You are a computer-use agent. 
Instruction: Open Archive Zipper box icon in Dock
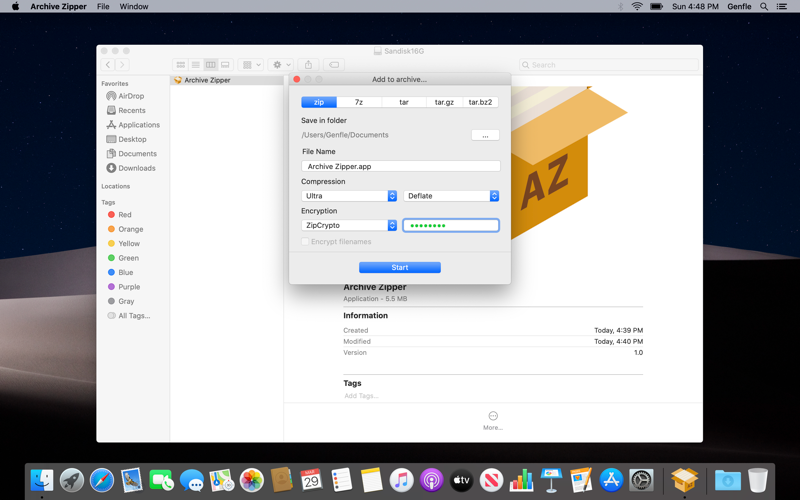click(684, 480)
